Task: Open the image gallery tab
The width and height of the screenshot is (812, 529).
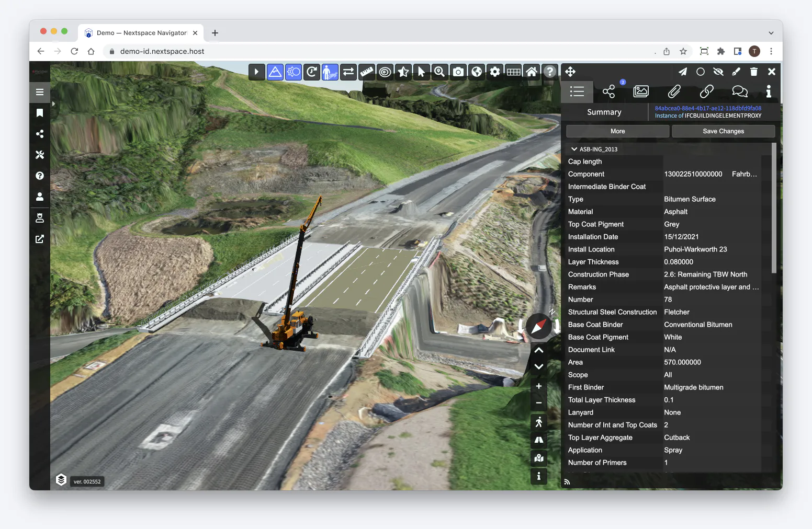Action: (641, 92)
